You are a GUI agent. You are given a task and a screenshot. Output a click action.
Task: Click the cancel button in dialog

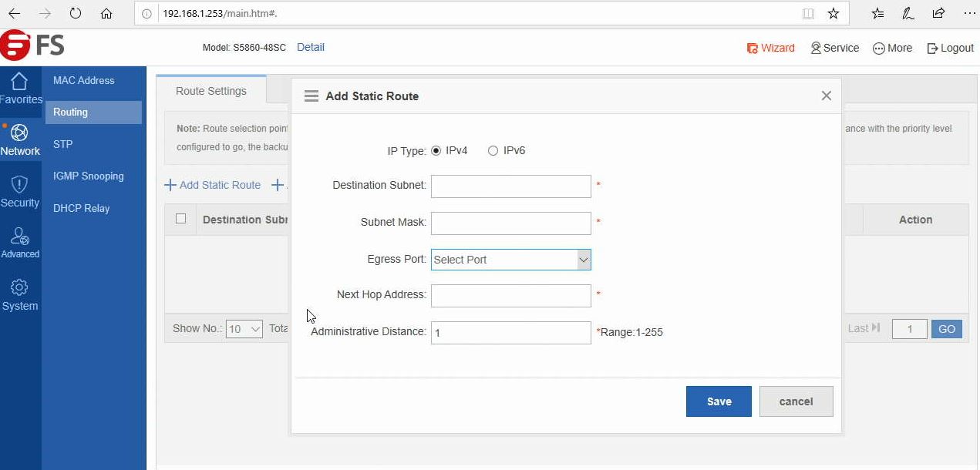[796, 401]
